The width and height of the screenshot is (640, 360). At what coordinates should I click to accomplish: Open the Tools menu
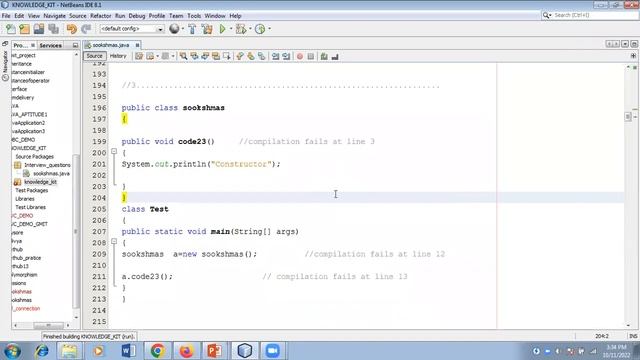click(194, 16)
